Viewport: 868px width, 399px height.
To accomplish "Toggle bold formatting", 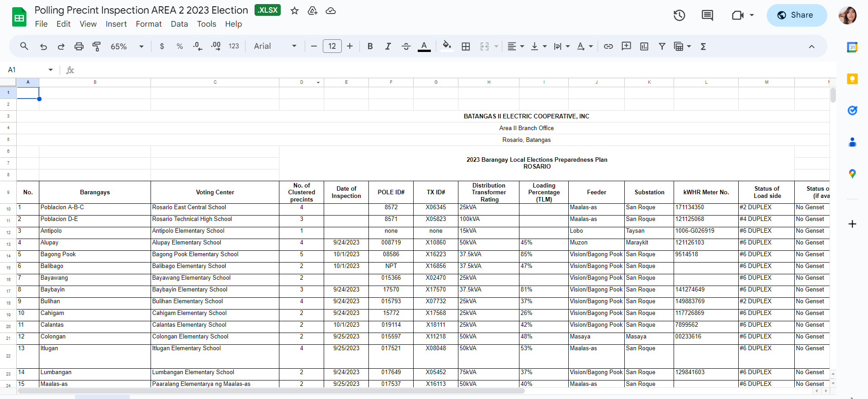I will [x=370, y=46].
